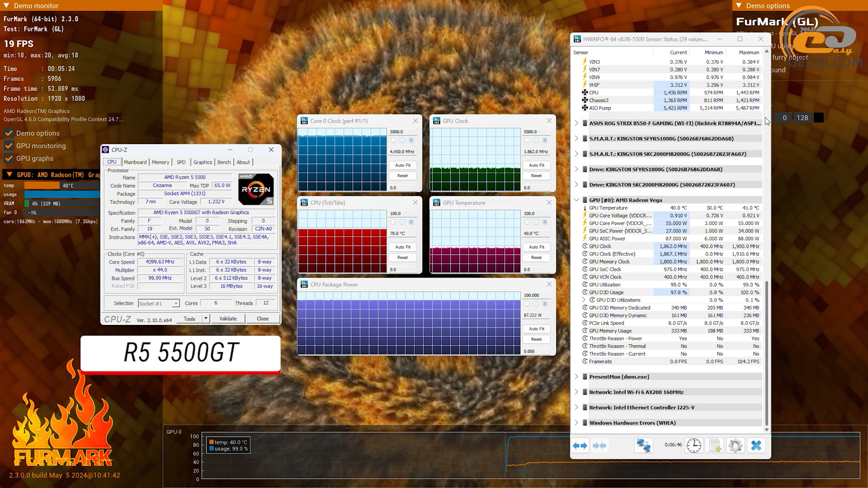The image size is (868, 488).
Task: Toggle the GPU graphs checkbox
Action: tap(9, 159)
